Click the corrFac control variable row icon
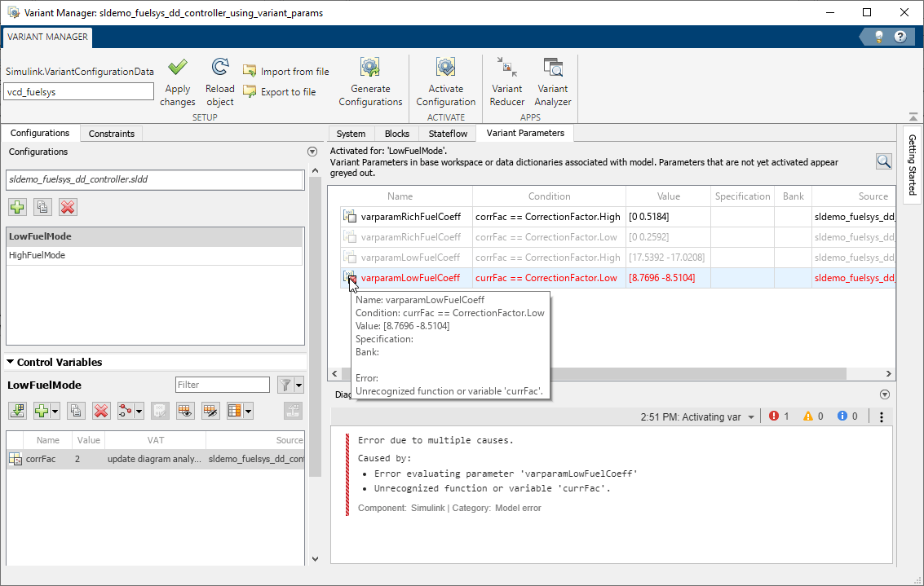The height and width of the screenshot is (586, 924). point(15,459)
